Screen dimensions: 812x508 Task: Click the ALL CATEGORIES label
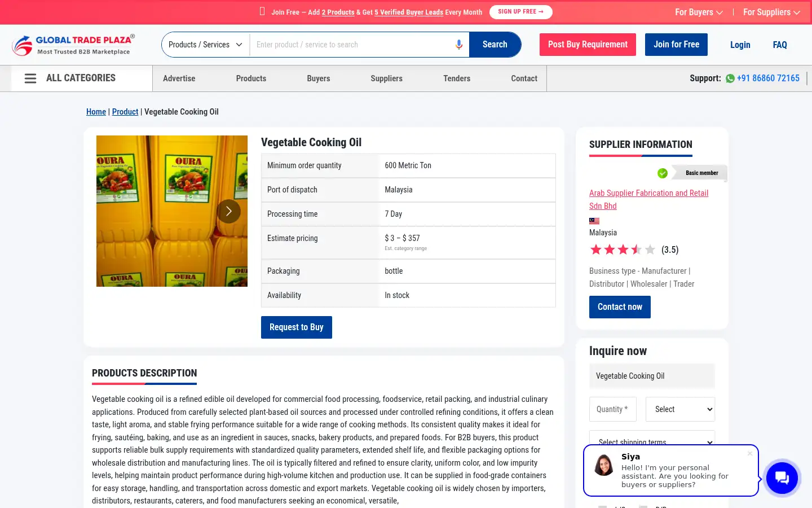coord(81,78)
